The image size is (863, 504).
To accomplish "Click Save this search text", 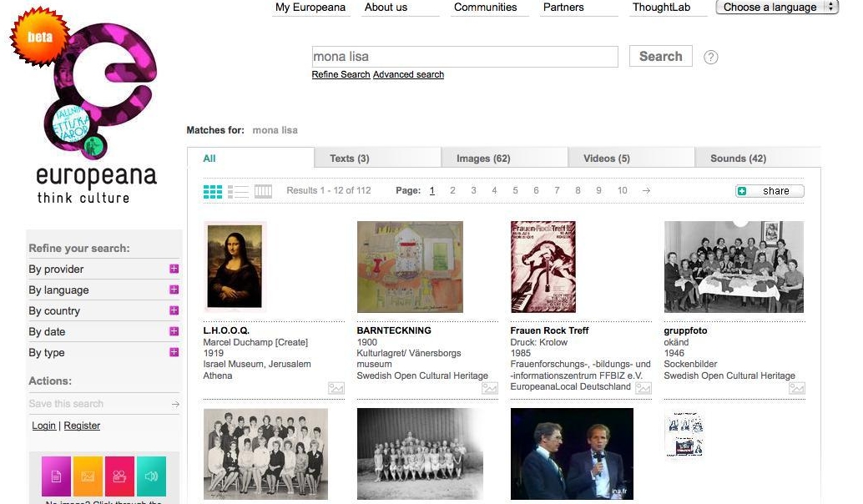I will click(x=66, y=404).
